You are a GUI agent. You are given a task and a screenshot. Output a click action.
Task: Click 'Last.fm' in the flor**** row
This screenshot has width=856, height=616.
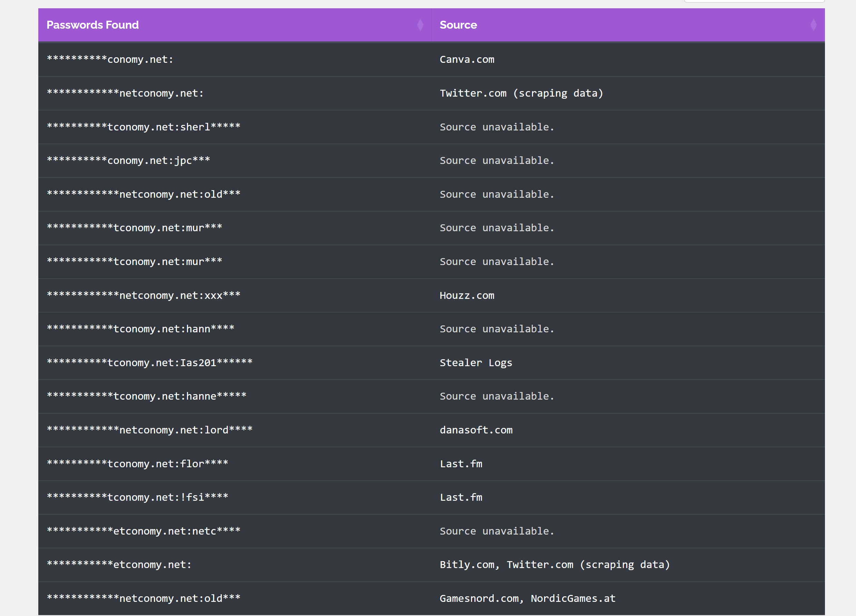461,464
